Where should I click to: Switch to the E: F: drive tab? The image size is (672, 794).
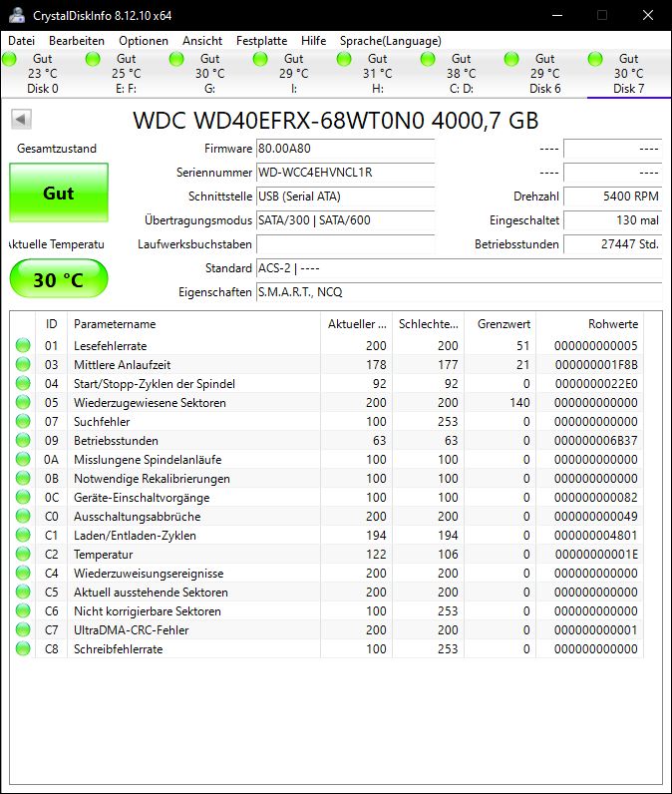[126, 74]
